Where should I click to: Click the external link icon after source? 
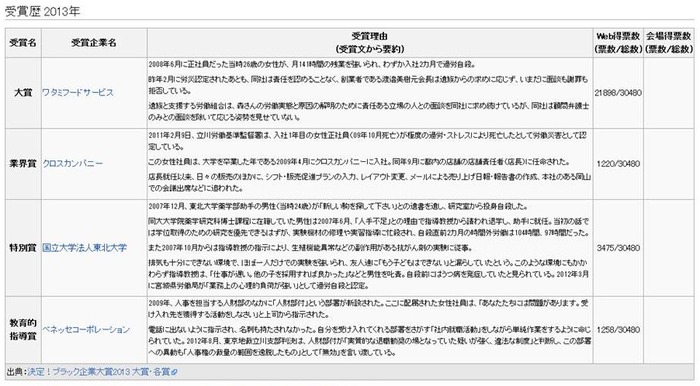click(x=175, y=372)
